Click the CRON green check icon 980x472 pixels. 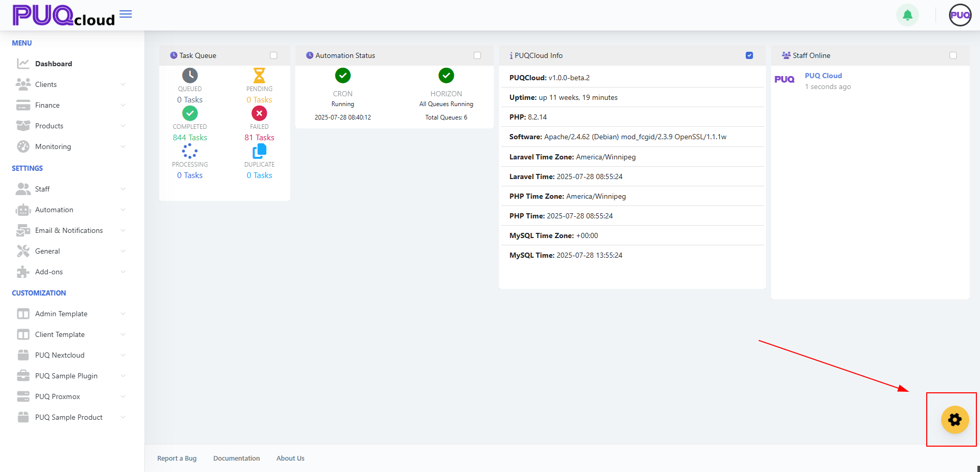pos(343,76)
